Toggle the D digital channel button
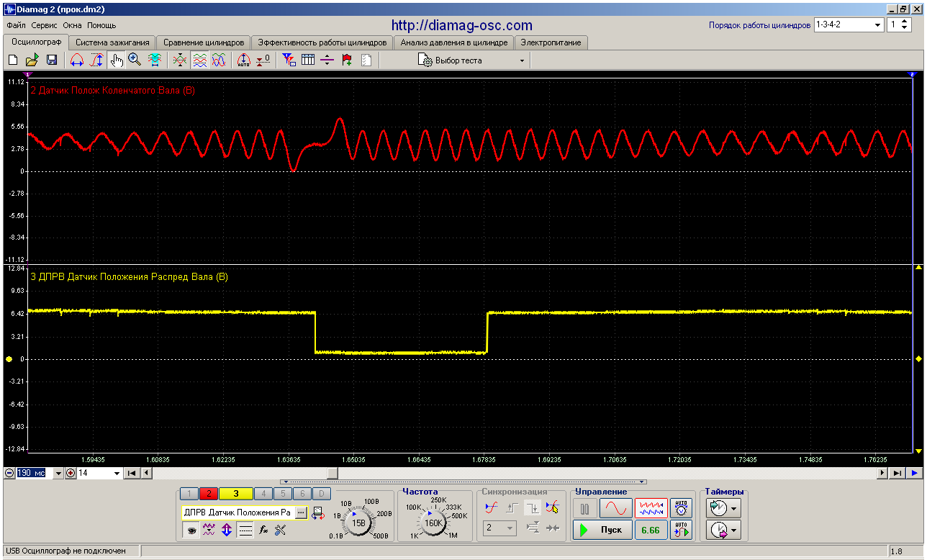This screenshot has width=927, height=560. [322, 493]
